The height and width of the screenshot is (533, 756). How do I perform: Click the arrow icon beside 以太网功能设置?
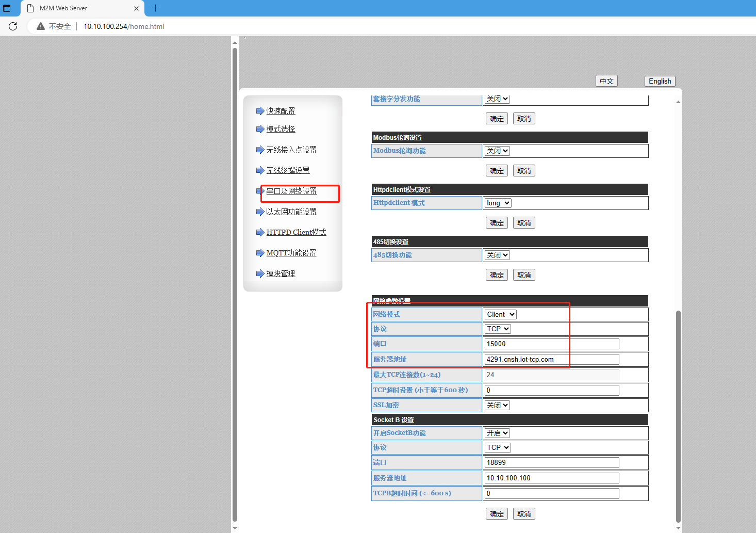tap(260, 212)
